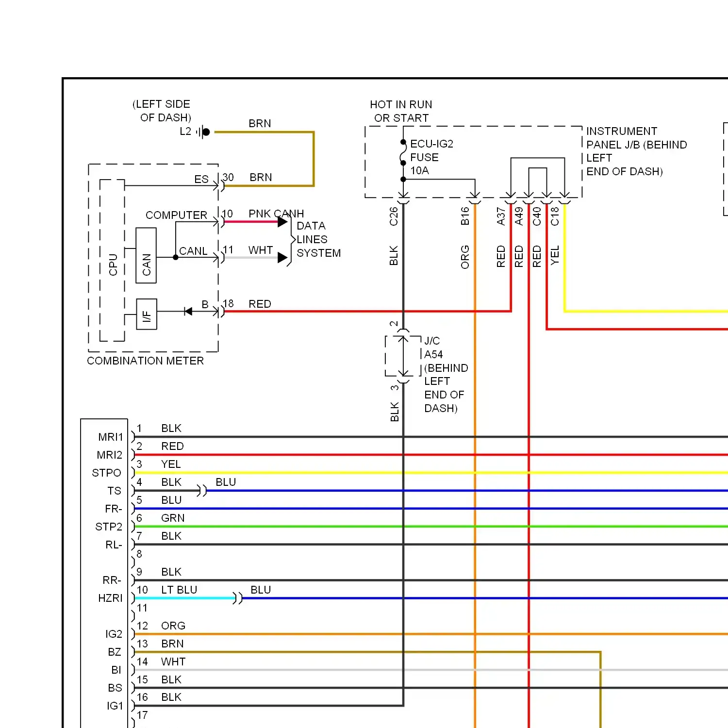Click the MRI1 terminal name
Screen dimensions: 728x728
pyautogui.click(x=111, y=437)
